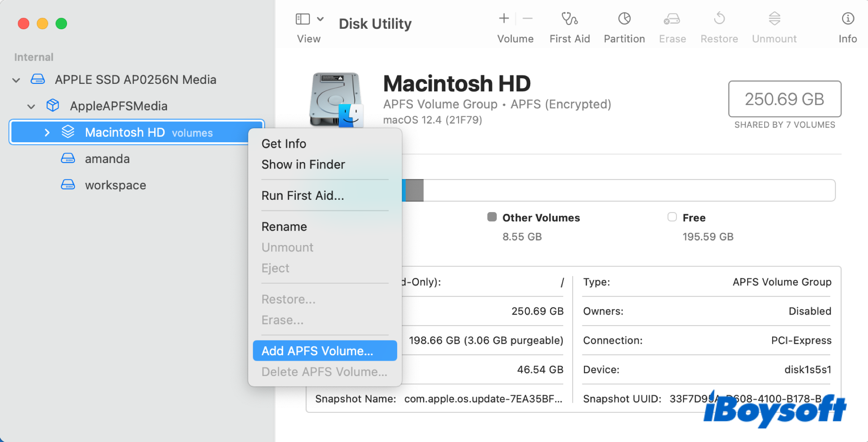Click the AppleAPFSMedia container cube icon
This screenshot has width=868, height=442.
tap(53, 105)
